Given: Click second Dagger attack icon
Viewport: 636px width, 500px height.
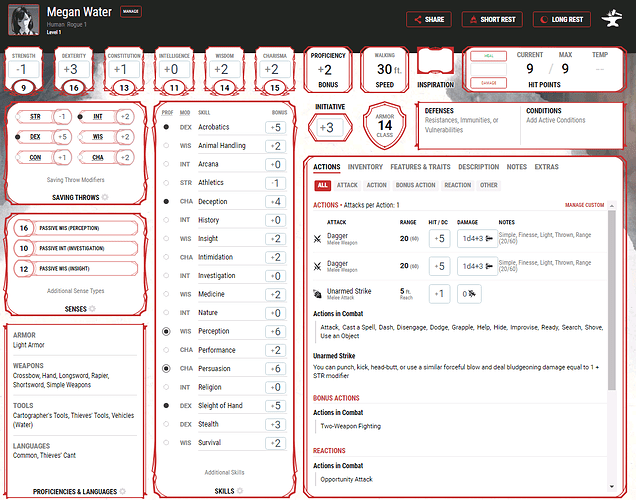Looking at the screenshot, I should pos(318,266).
